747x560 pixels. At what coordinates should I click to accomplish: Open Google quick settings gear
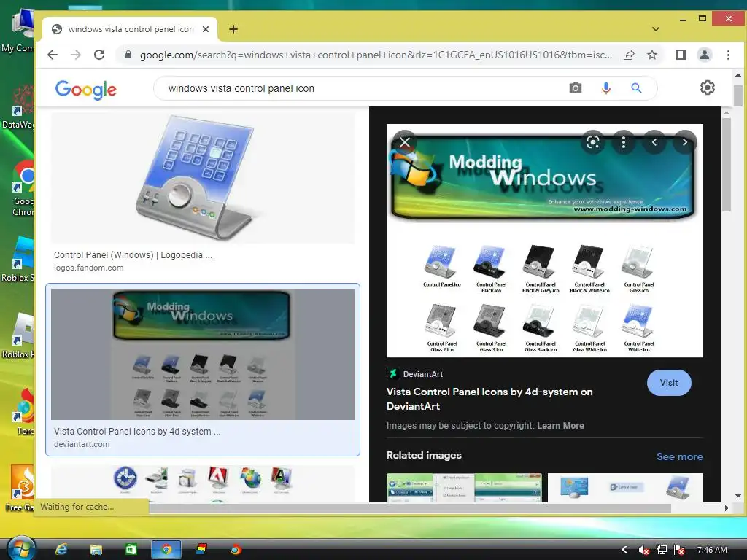pyautogui.click(x=708, y=87)
